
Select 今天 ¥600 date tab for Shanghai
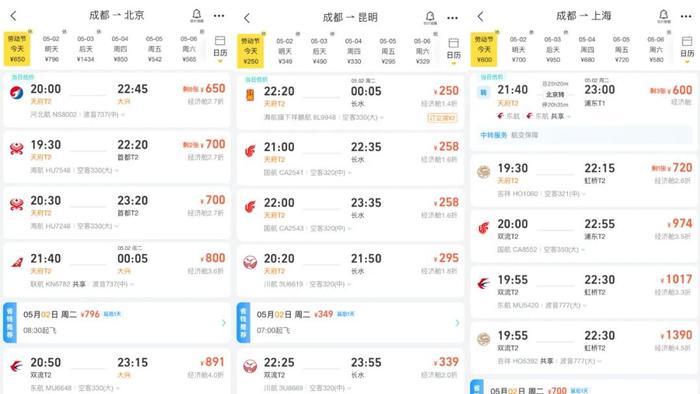(x=484, y=49)
